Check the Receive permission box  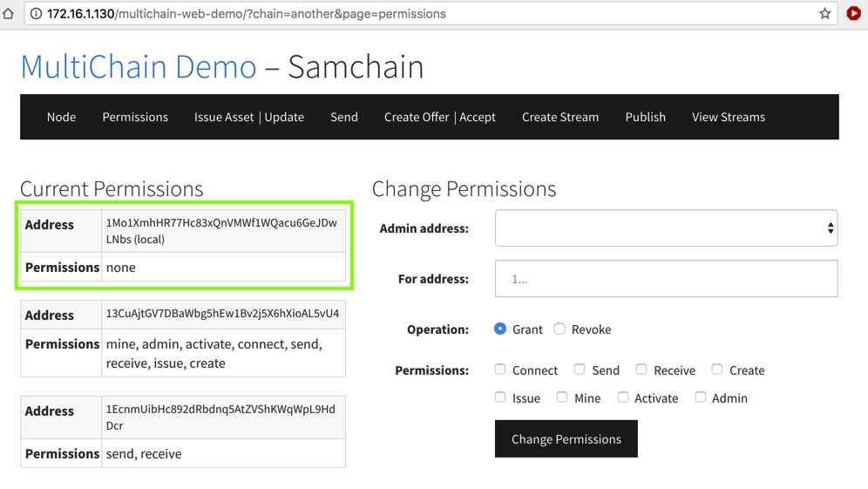641,370
